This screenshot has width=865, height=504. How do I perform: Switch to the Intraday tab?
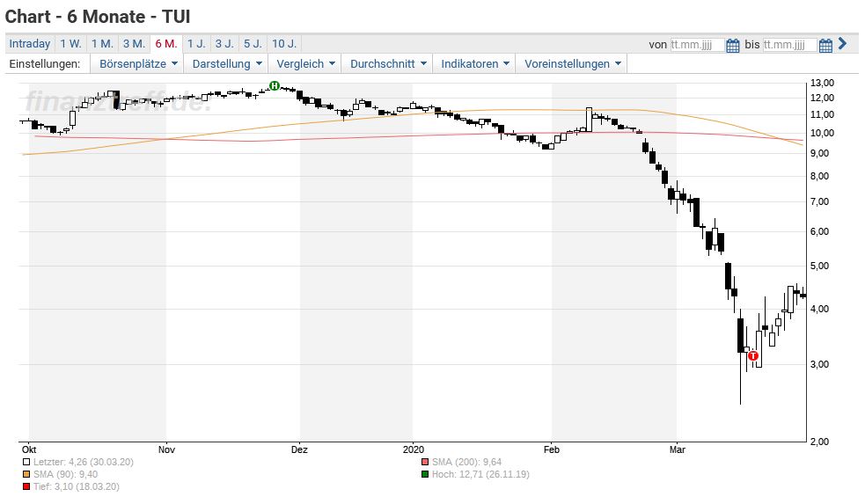pos(30,44)
